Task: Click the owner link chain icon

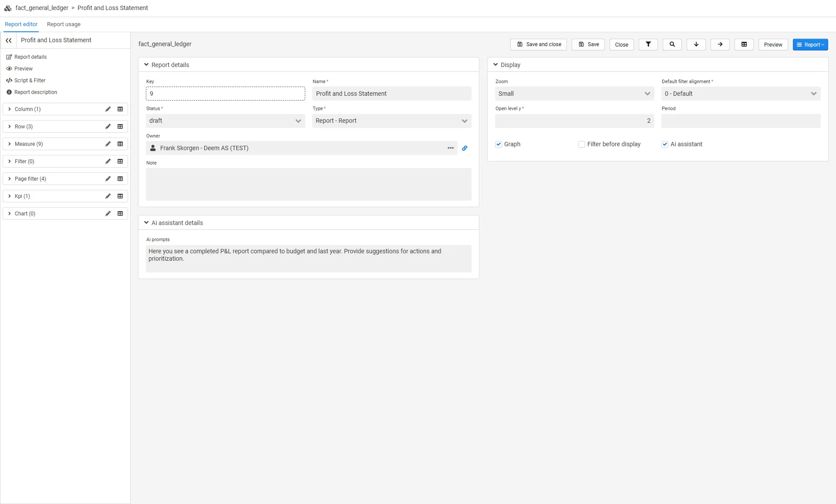Action: coord(465,148)
